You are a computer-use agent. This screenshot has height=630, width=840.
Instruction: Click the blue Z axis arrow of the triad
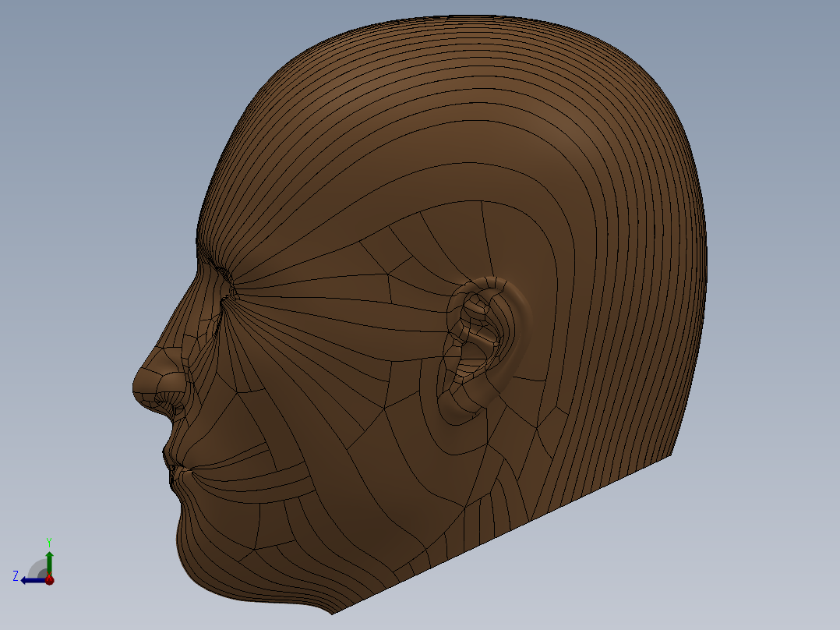tap(34, 580)
